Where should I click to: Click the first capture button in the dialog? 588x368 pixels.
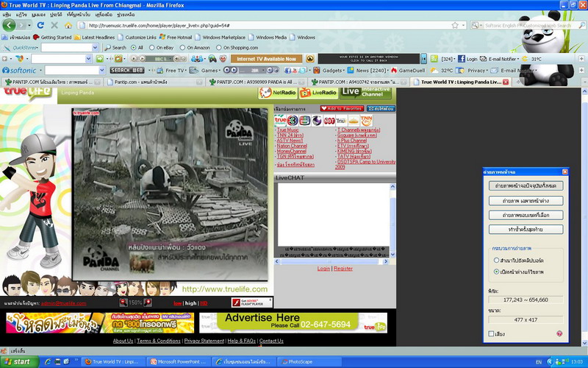point(526,186)
